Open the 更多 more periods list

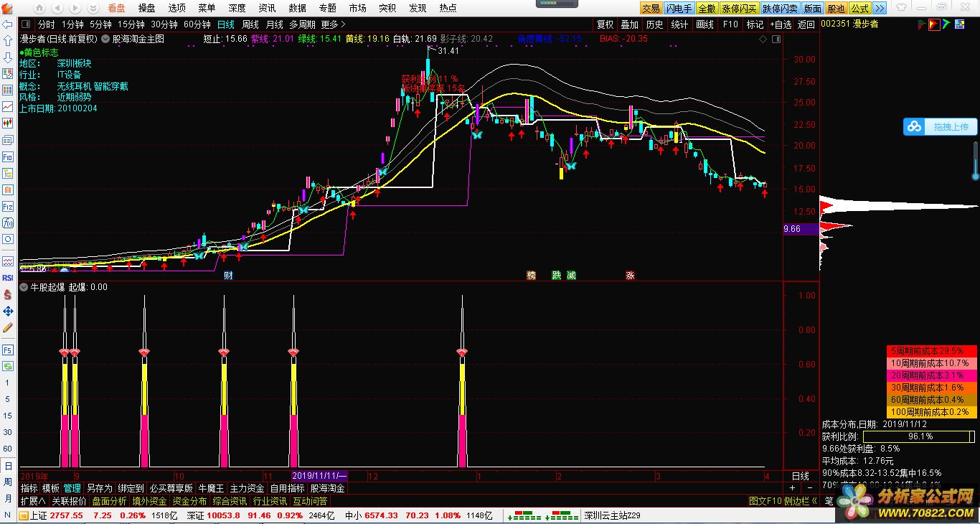click(334, 24)
